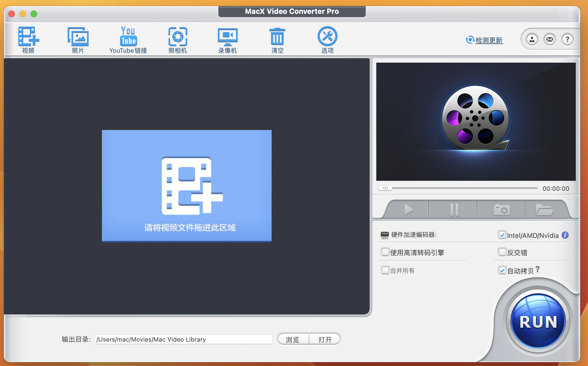
Task: Click the trash Clear (清空) icon
Action: 277,37
